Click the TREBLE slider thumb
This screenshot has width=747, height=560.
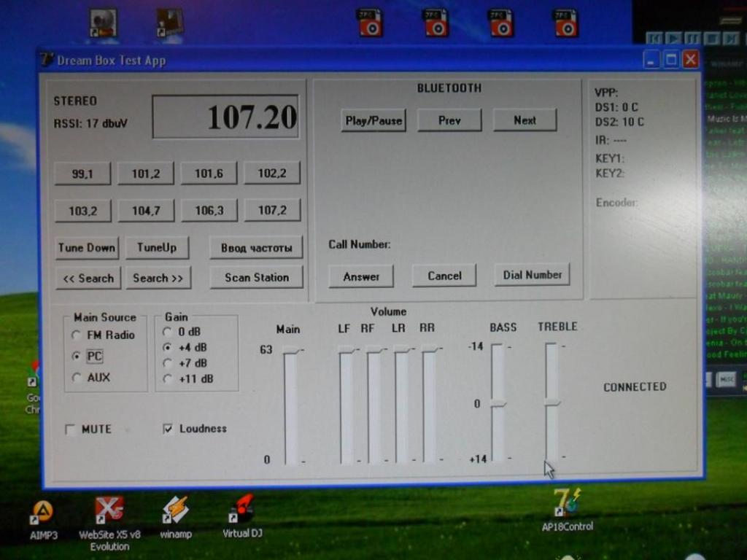pos(552,402)
